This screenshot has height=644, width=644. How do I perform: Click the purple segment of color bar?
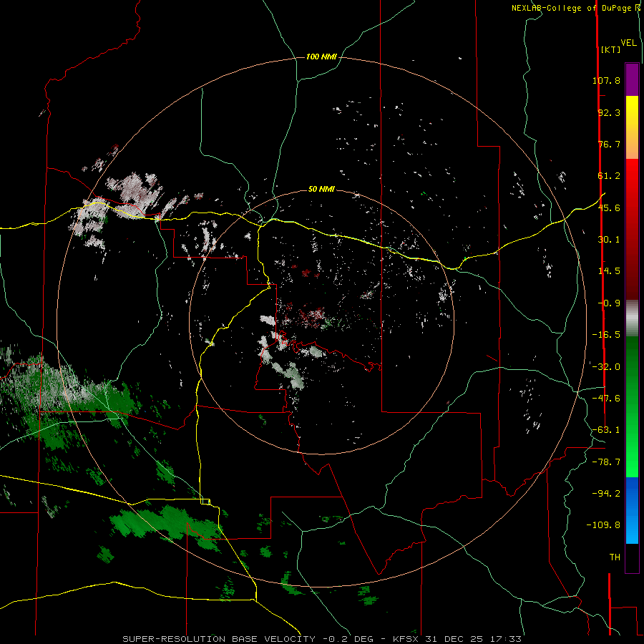point(632,79)
